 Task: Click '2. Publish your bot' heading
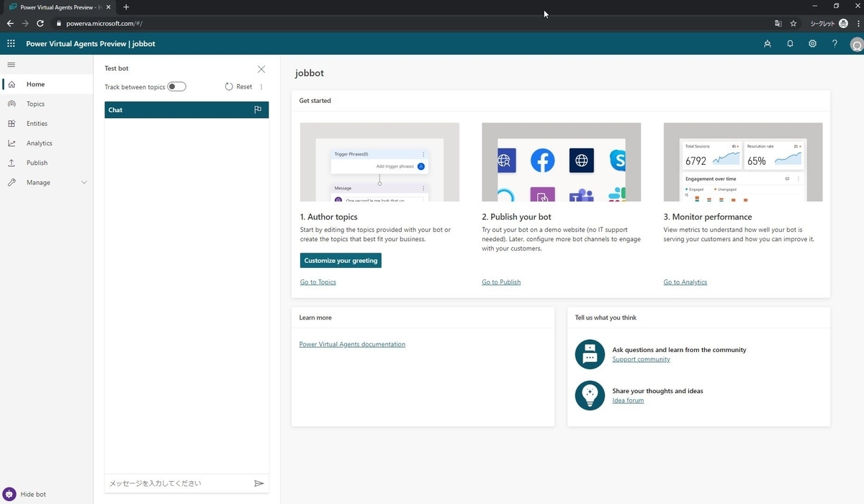(517, 217)
